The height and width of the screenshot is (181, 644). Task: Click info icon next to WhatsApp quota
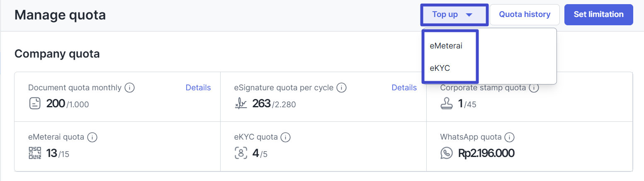pyautogui.click(x=510, y=137)
